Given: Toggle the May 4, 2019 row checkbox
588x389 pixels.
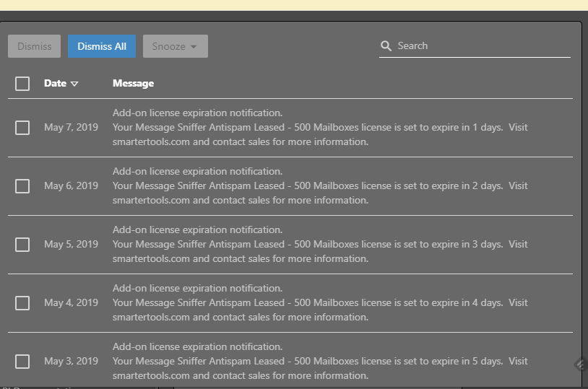Looking at the screenshot, I should [x=22, y=303].
